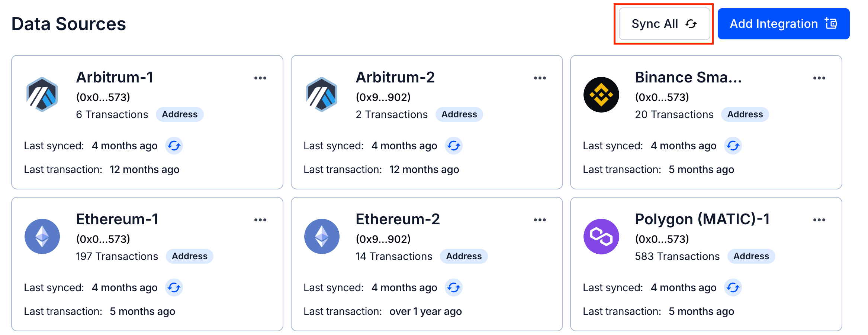Resync the Polygon (MATIC)-1 source
868x335 pixels.
[x=733, y=287]
